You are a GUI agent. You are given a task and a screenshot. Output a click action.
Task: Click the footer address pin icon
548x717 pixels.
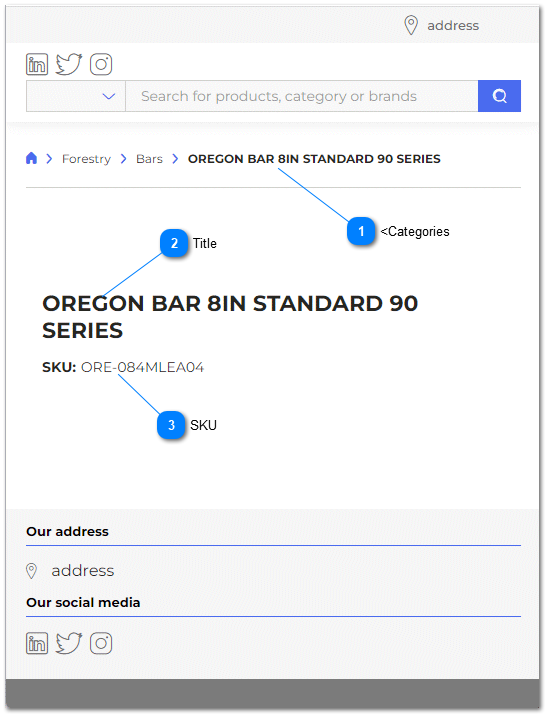click(32, 571)
